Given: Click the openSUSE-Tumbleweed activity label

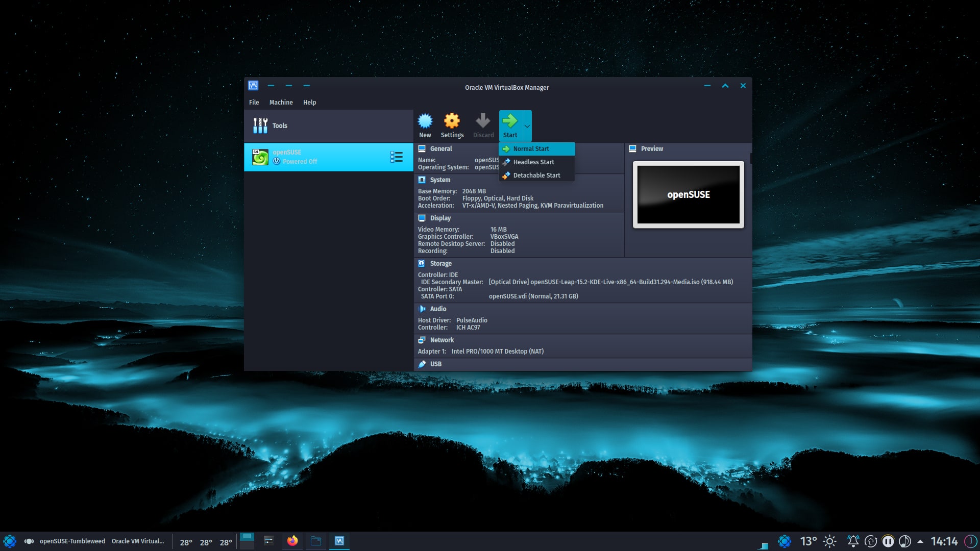Looking at the screenshot, I should (72, 541).
